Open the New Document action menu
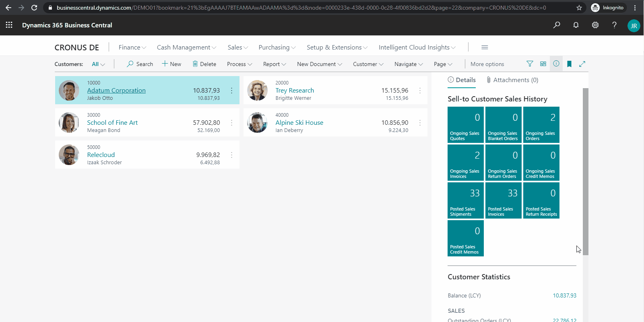 click(x=320, y=64)
